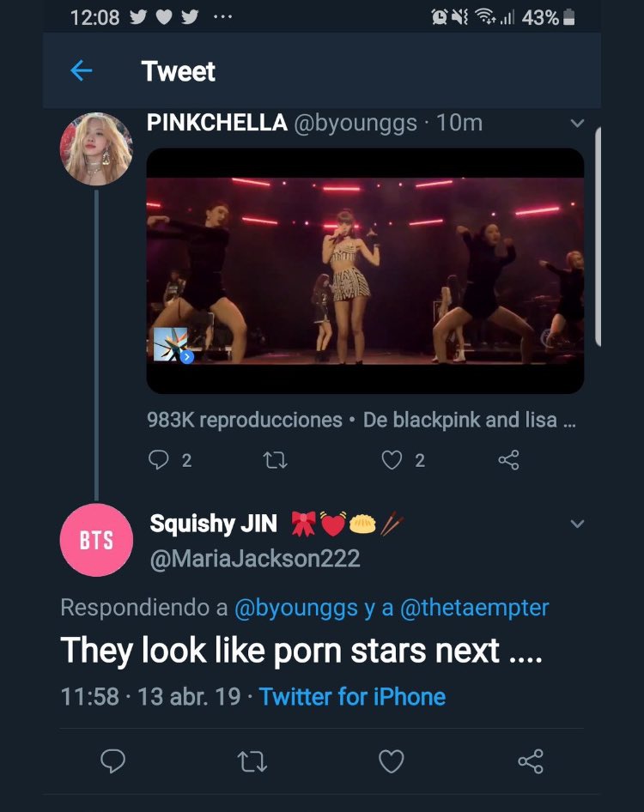Open the PINKCHELLA tweet options chevron

pos(578,124)
